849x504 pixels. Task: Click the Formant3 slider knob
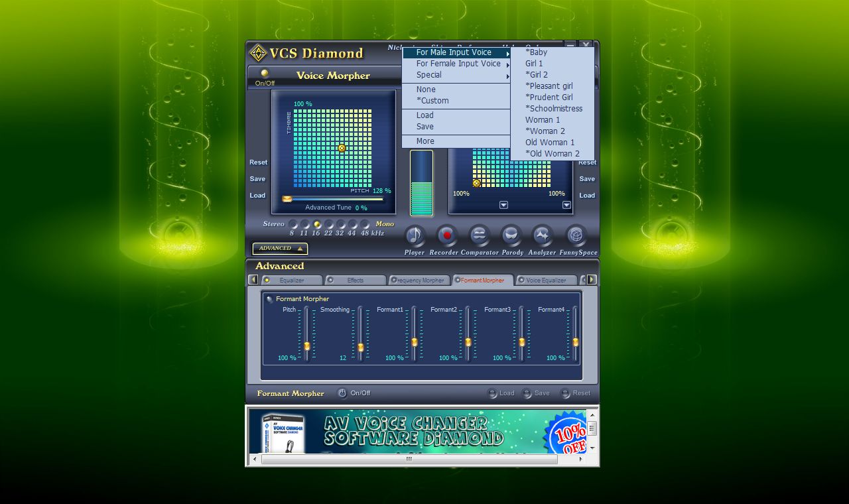tap(522, 342)
